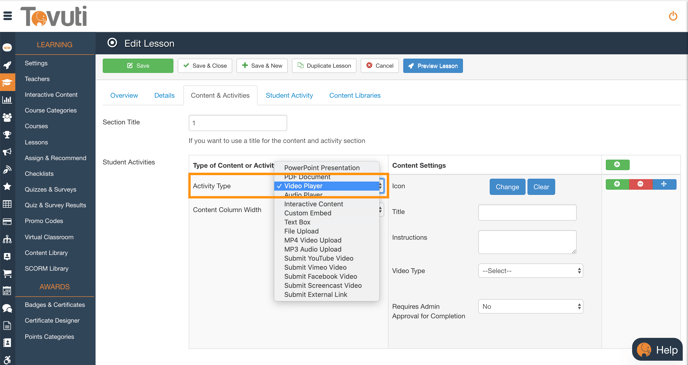This screenshot has height=365, width=688.
Task: Click the Section Title input field
Action: [x=238, y=123]
